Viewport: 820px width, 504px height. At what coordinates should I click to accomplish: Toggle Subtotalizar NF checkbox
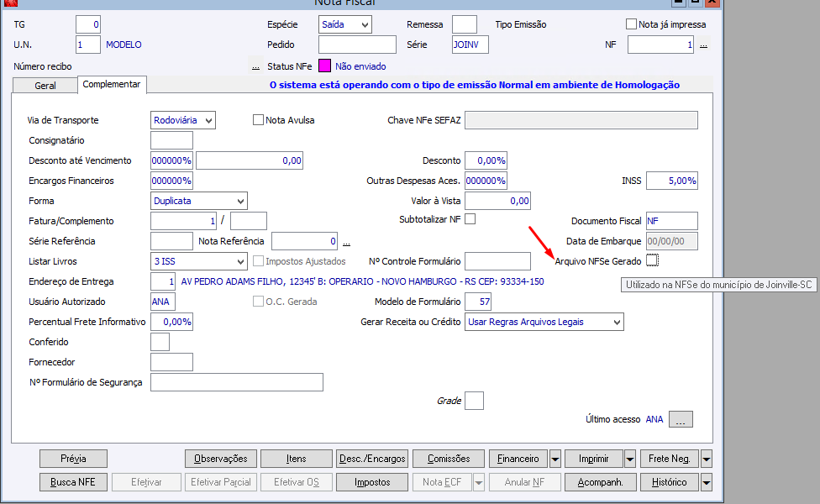pyautogui.click(x=470, y=219)
